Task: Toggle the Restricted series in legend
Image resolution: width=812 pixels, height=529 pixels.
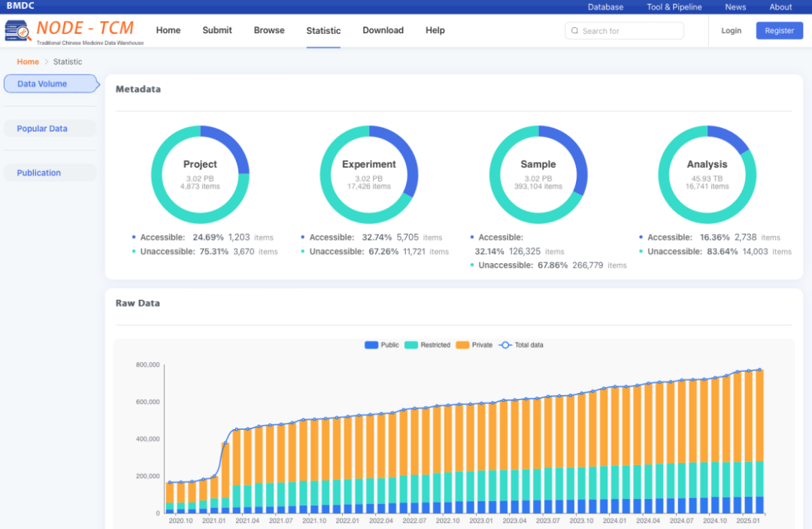Action: 427,345
